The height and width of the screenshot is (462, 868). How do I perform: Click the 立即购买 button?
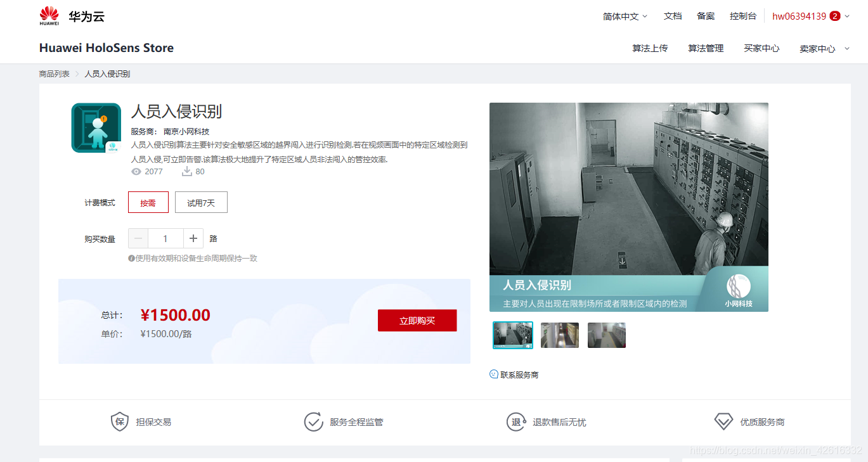417,320
